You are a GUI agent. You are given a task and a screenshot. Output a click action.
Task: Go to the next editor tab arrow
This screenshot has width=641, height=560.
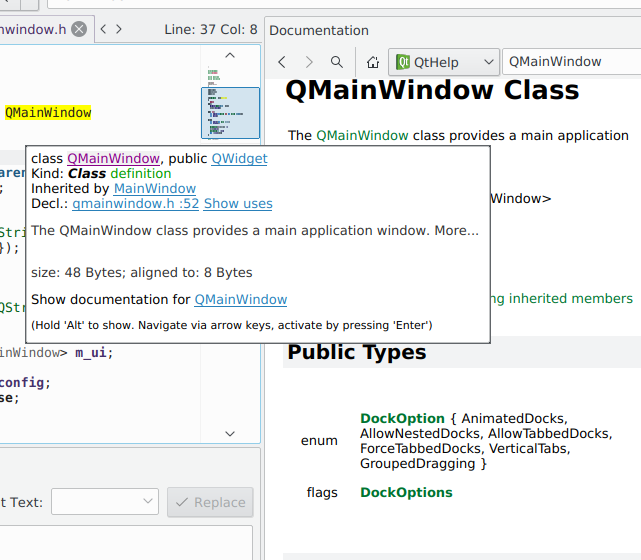119,30
